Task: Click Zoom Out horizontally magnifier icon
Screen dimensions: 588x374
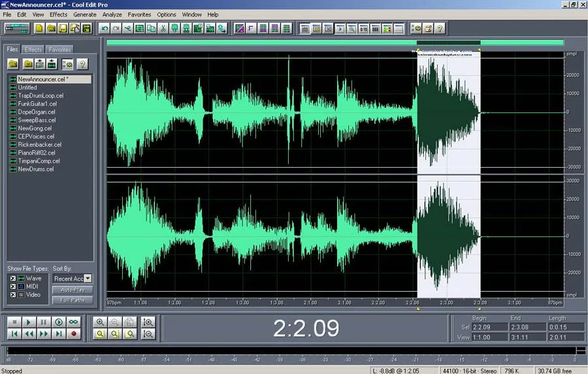Action: [115, 322]
